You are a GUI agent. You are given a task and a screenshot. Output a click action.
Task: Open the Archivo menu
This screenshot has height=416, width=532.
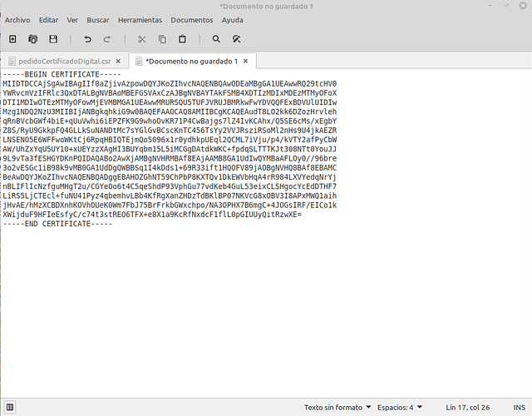pos(17,20)
